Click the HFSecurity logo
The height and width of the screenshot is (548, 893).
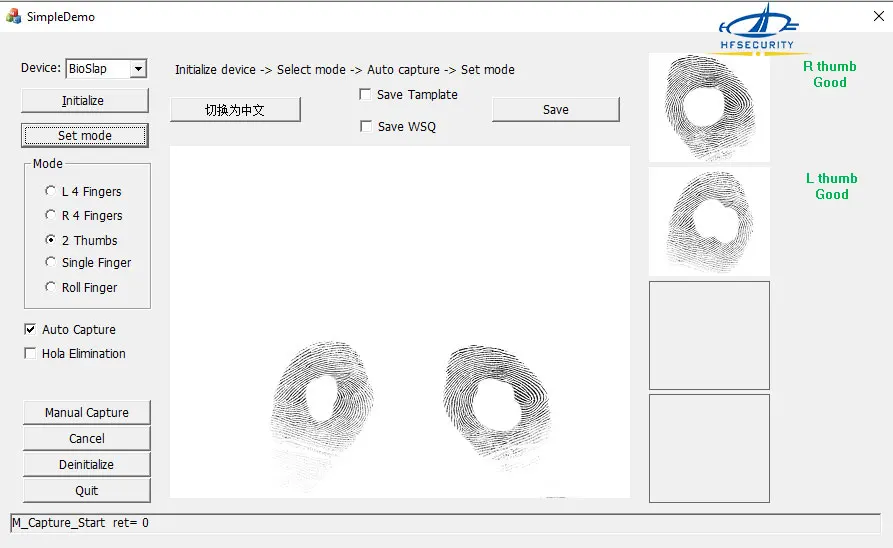point(758,30)
